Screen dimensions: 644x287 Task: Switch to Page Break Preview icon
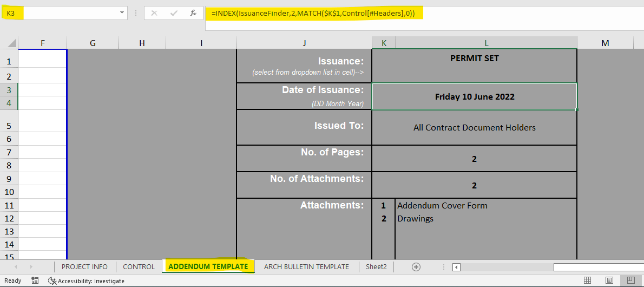coord(632,281)
